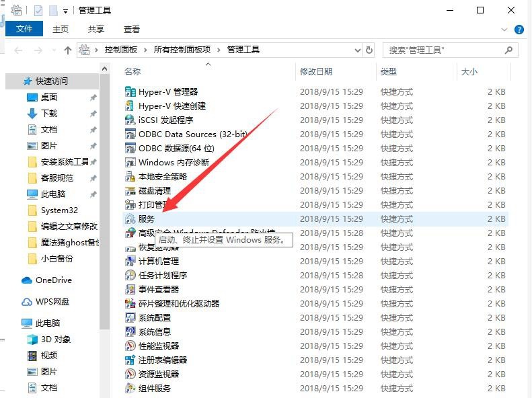This screenshot has height=398, width=532.
Task: Click the Windows 内存诊断 icon
Action: point(130,163)
